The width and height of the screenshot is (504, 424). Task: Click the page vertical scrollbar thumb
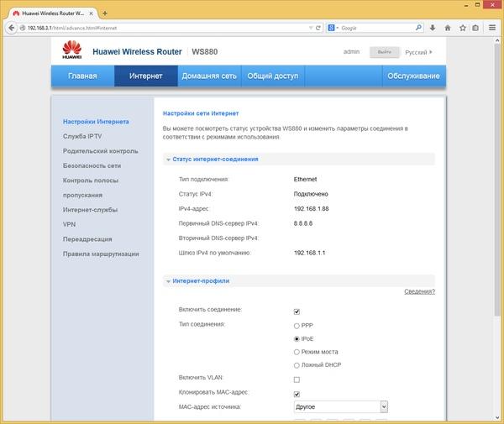[x=497, y=180]
